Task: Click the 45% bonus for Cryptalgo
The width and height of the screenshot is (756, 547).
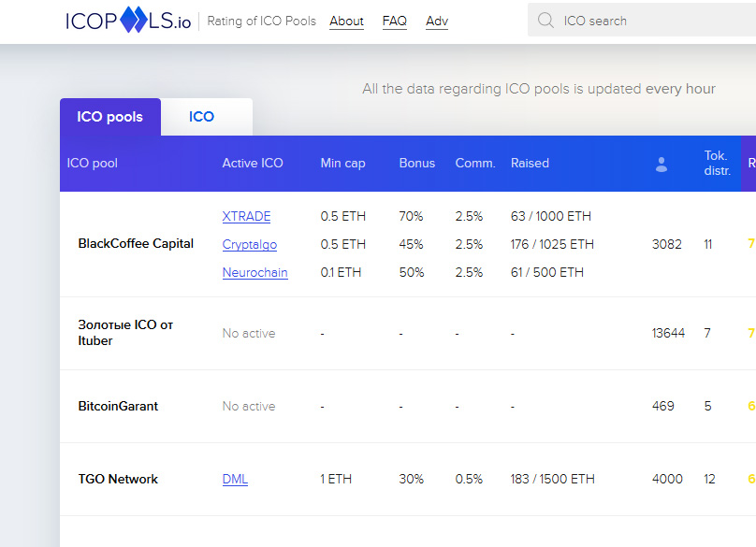Action: point(412,244)
